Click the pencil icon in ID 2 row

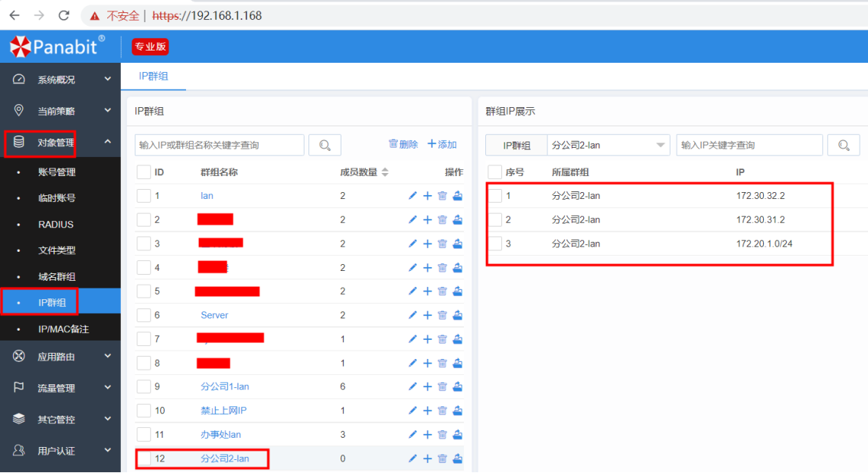[413, 220]
